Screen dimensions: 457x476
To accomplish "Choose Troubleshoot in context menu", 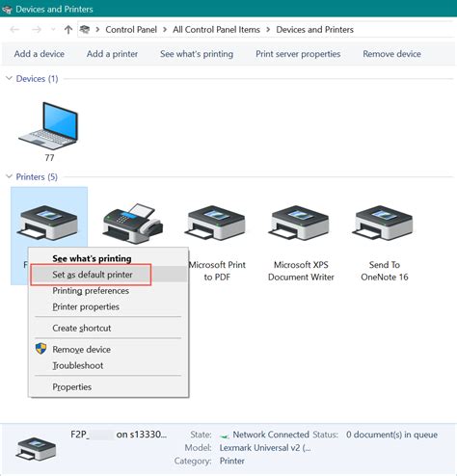I will 108,365.
